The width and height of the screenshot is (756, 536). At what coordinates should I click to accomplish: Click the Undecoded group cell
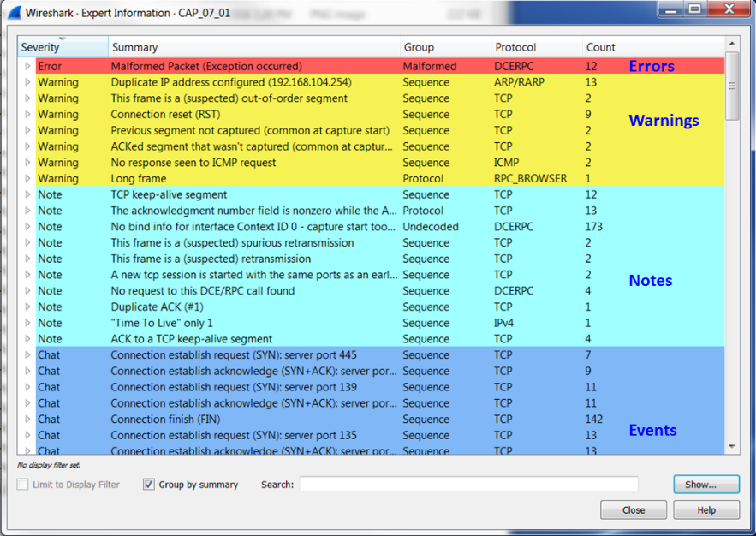click(431, 227)
